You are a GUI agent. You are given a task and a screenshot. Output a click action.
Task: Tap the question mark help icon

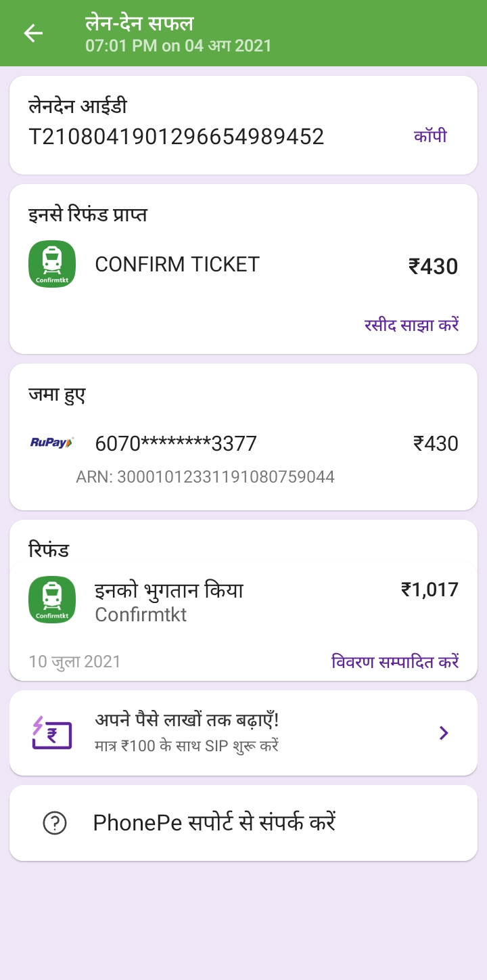click(x=55, y=823)
